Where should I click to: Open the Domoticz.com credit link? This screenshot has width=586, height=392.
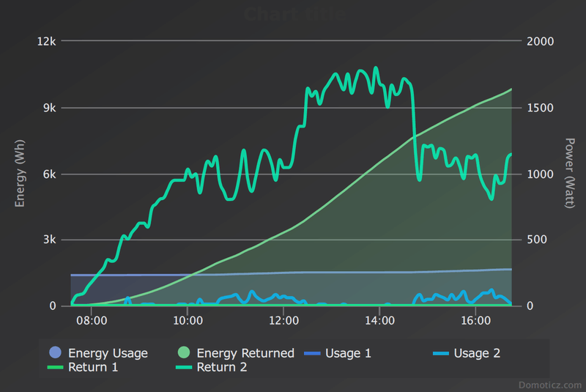(549, 383)
